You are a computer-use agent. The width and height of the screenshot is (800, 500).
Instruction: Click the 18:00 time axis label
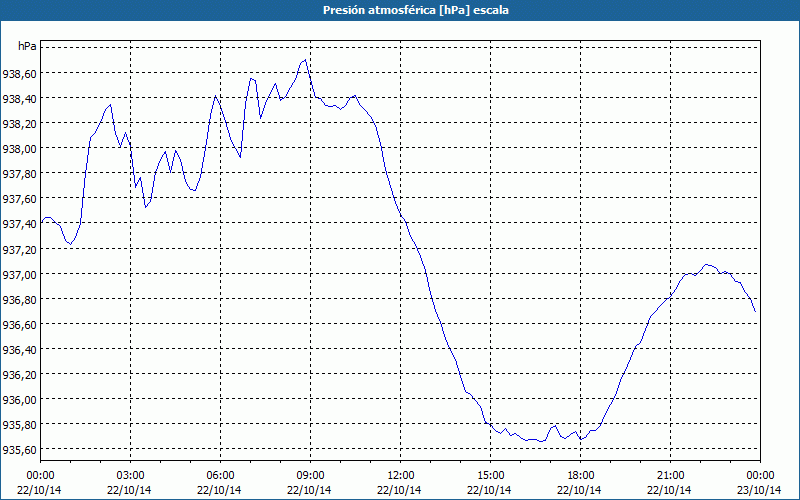pyautogui.click(x=580, y=476)
